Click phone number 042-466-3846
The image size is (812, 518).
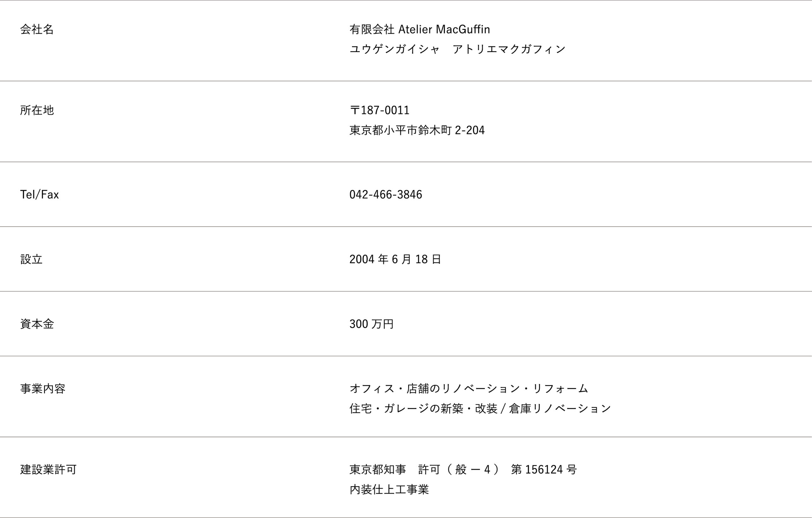click(x=385, y=195)
